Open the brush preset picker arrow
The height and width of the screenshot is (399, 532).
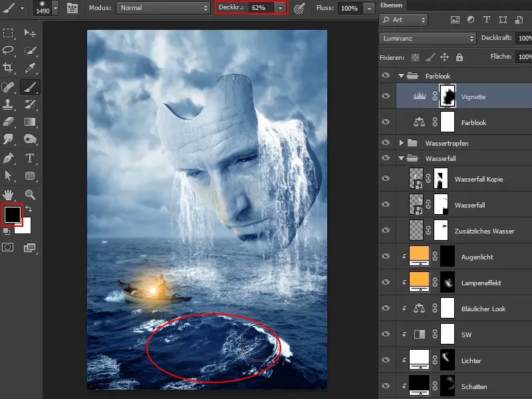click(x=56, y=9)
